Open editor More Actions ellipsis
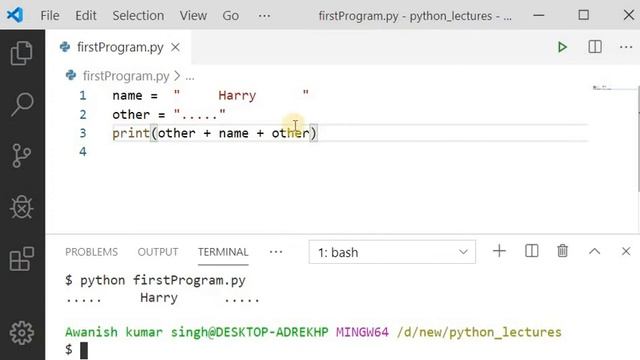640x360 pixels. pyautogui.click(x=626, y=47)
